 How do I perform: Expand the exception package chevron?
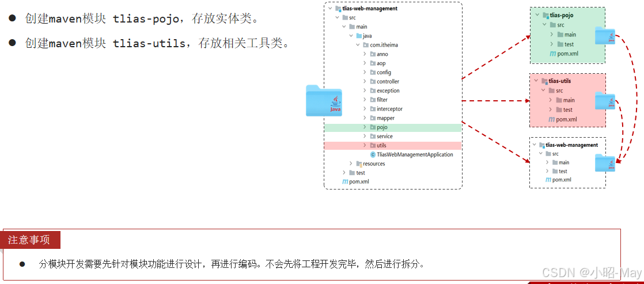click(365, 90)
